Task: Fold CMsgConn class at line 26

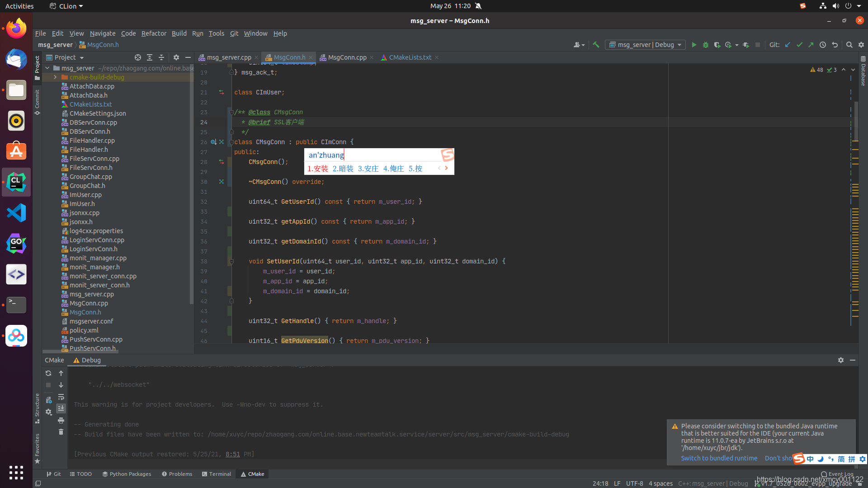Action: pos(231,142)
